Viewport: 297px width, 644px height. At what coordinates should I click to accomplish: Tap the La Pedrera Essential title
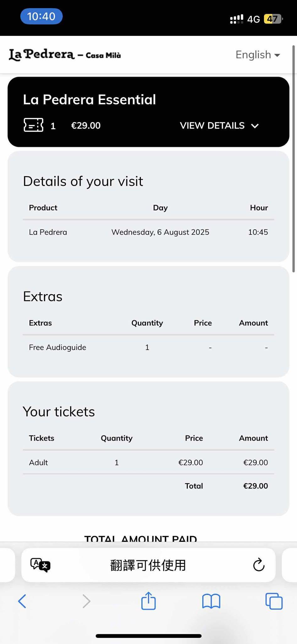[x=89, y=100]
